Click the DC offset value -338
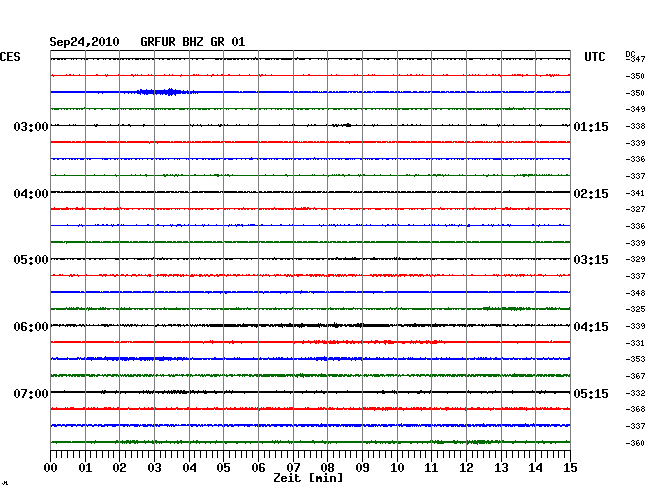The image size is (650, 494). pyautogui.click(x=635, y=126)
